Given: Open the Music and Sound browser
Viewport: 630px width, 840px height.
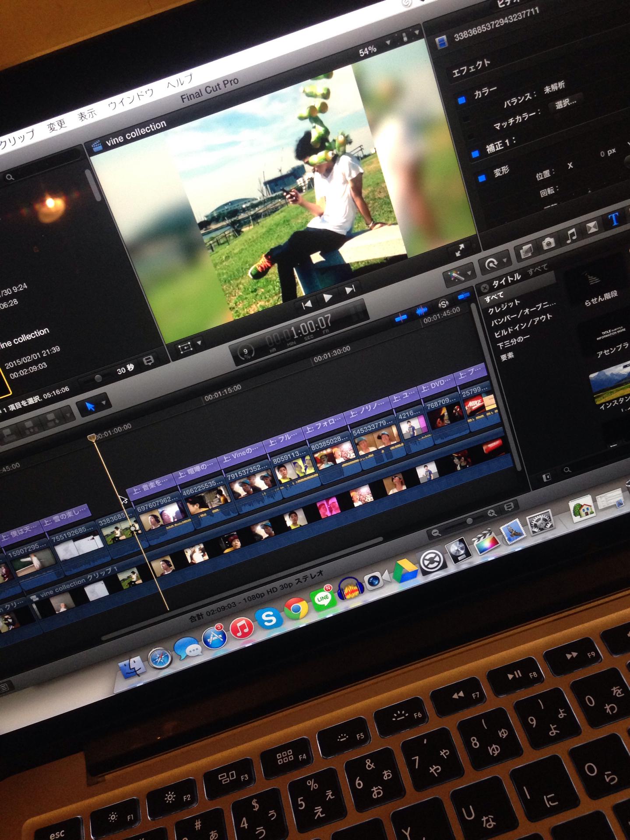Looking at the screenshot, I should [x=571, y=235].
